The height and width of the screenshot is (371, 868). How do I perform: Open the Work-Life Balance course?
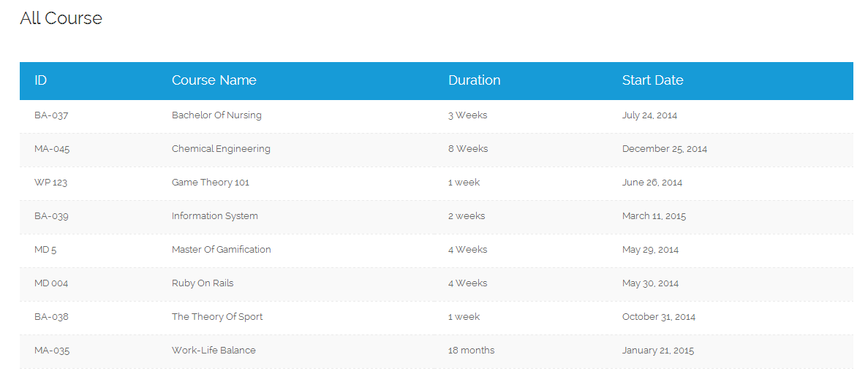(x=214, y=351)
